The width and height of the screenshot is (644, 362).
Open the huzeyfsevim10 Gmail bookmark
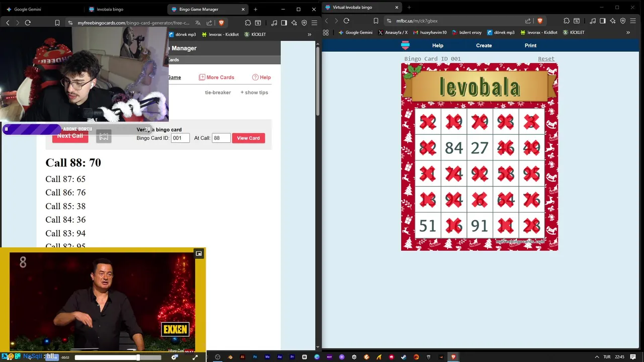(x=429, y=32)
